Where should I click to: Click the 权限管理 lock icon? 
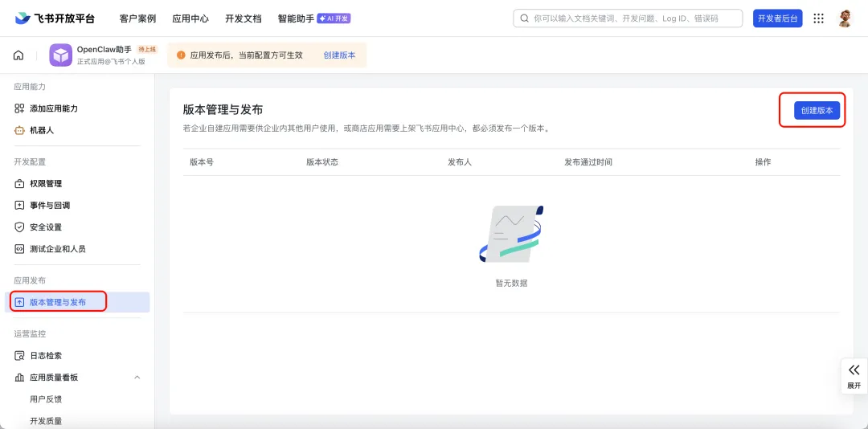tap(19, 184)
